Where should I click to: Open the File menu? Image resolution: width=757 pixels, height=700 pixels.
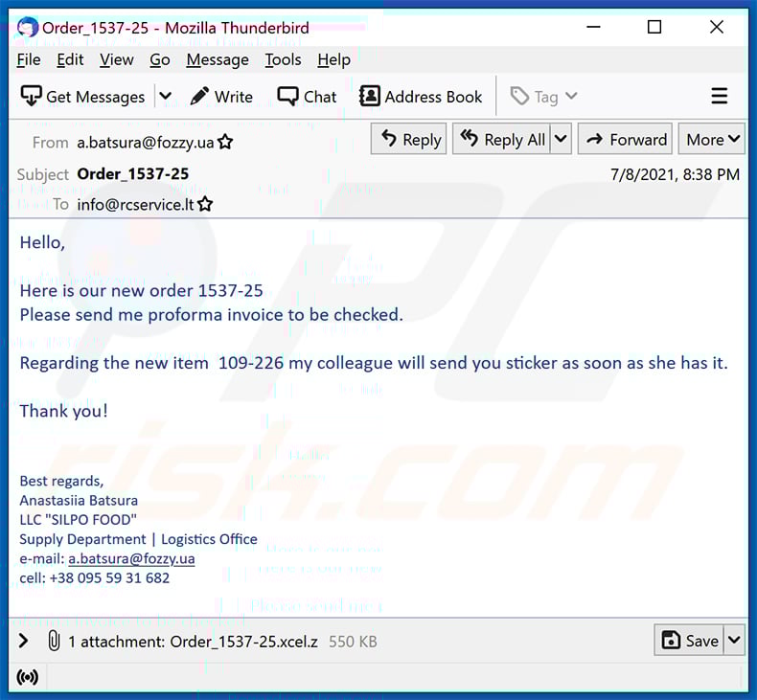pyautogui.click(x=29, y=59)
